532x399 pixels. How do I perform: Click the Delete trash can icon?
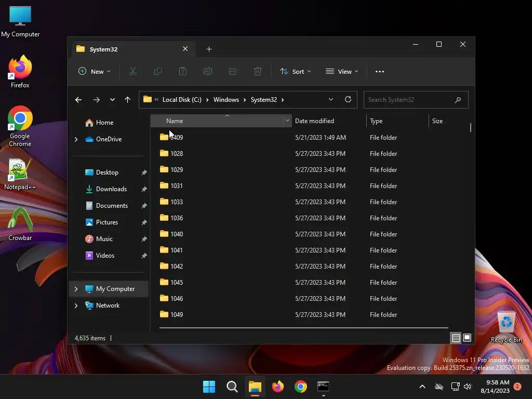click(x=258, y=71)
